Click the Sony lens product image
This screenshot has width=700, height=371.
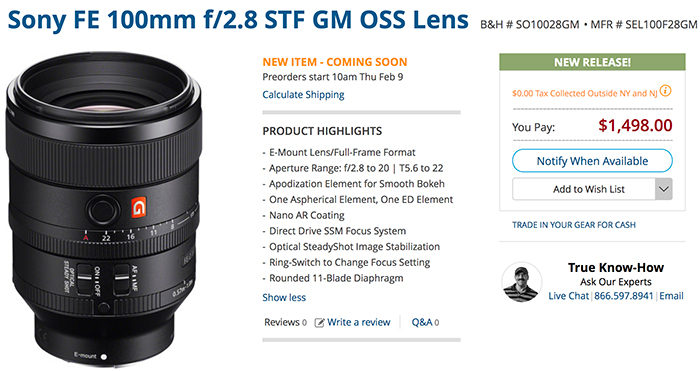pos(103,208)
